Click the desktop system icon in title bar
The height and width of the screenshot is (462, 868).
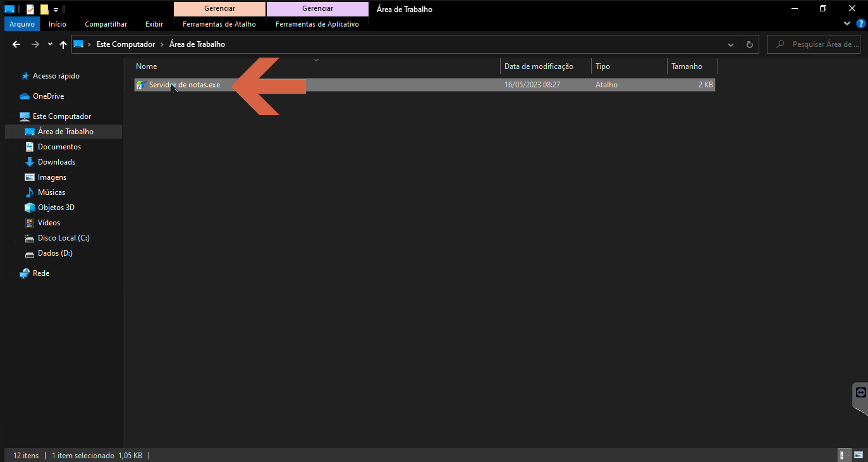coord(9,9)
